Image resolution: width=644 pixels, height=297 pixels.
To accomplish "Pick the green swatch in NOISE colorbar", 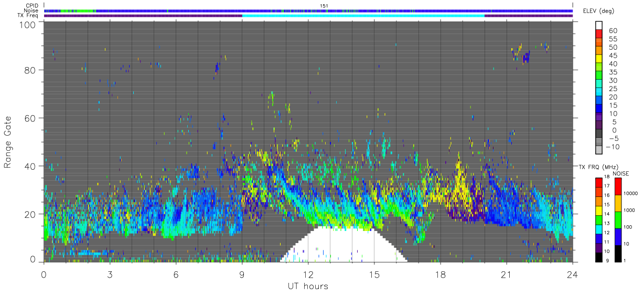I will pyautogui.click(x=618, y=219).
